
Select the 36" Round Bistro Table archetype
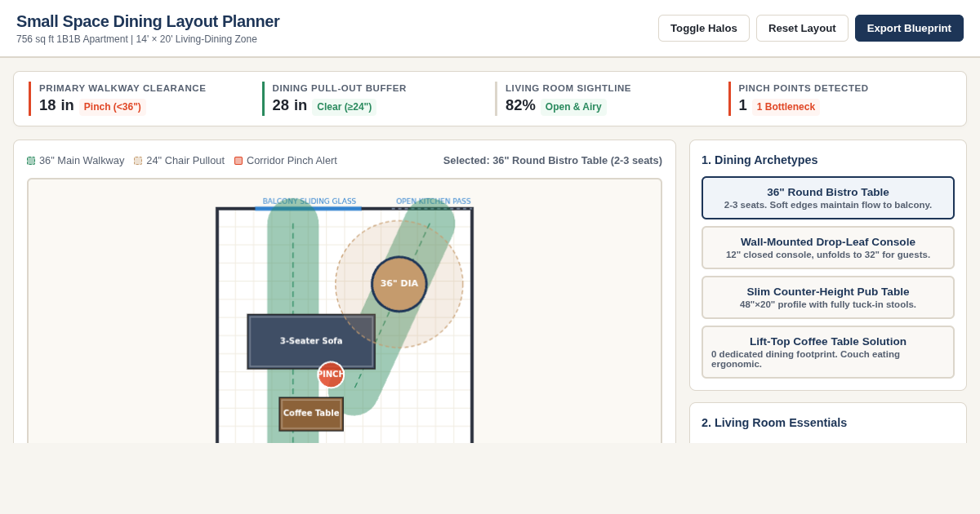(x=828, y=198)
